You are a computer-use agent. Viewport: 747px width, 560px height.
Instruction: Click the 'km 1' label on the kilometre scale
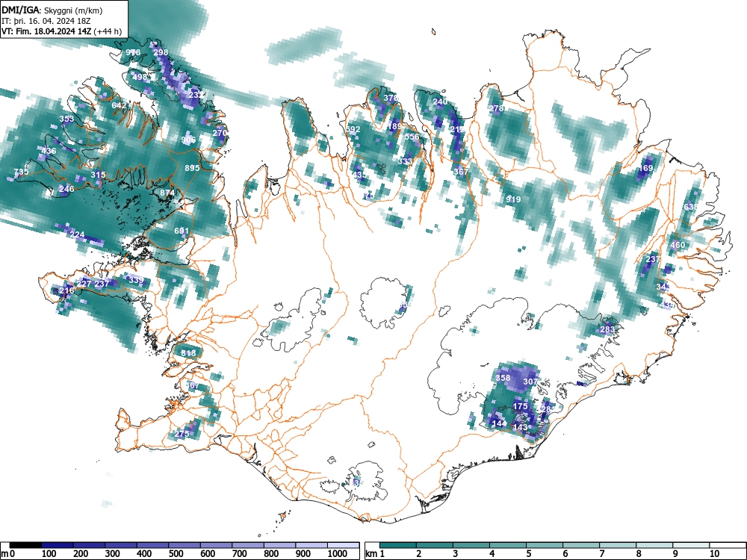375,554
